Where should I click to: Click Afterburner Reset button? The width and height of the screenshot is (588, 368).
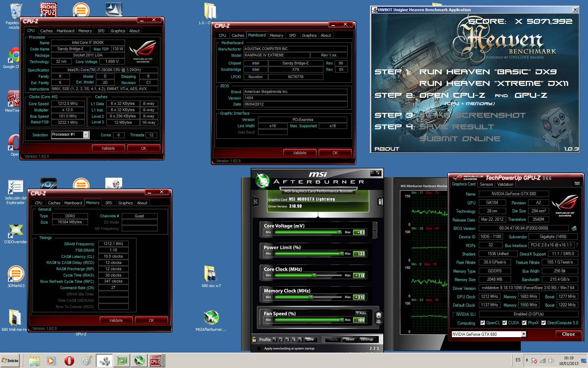click(x=350, y=339)
